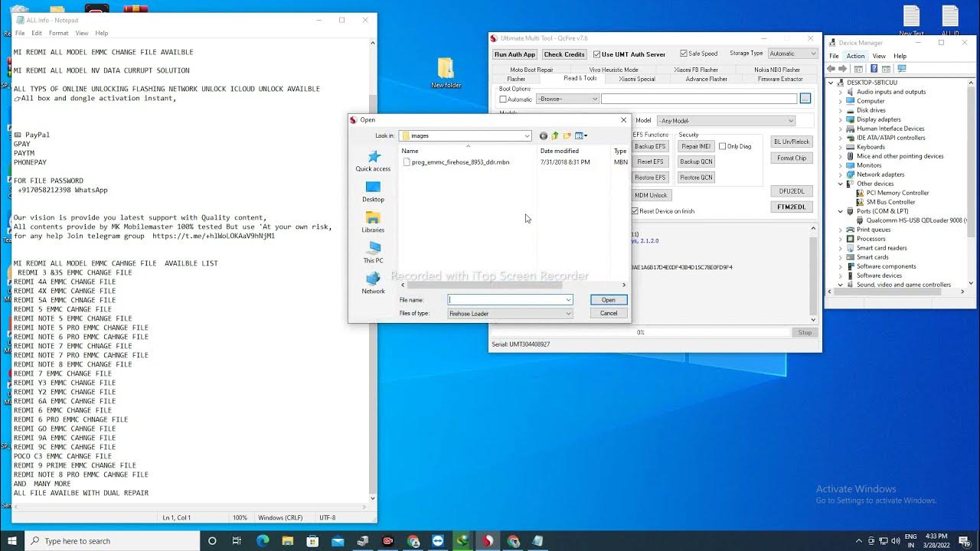Click the Windows Start button
Viewport: 980px width, 551px height.
coord(12,541)
